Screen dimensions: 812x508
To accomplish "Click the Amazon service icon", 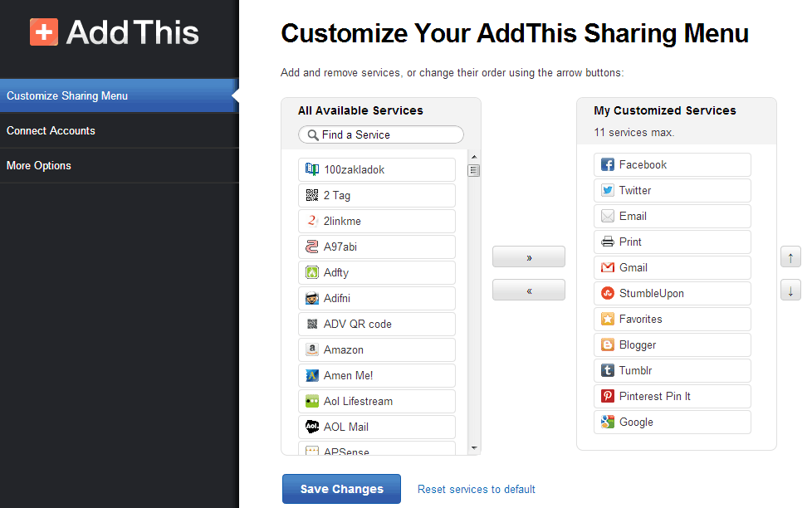I will (311, 349).
